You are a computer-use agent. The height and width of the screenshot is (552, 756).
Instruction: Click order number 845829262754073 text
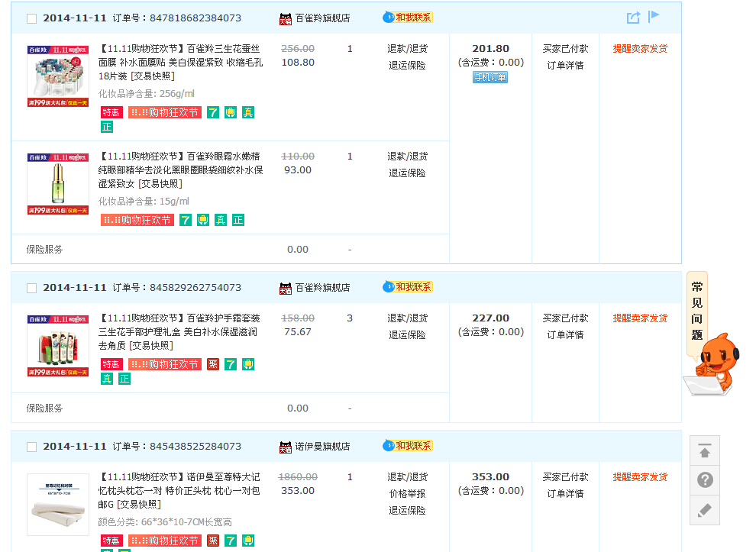(195, 288)
